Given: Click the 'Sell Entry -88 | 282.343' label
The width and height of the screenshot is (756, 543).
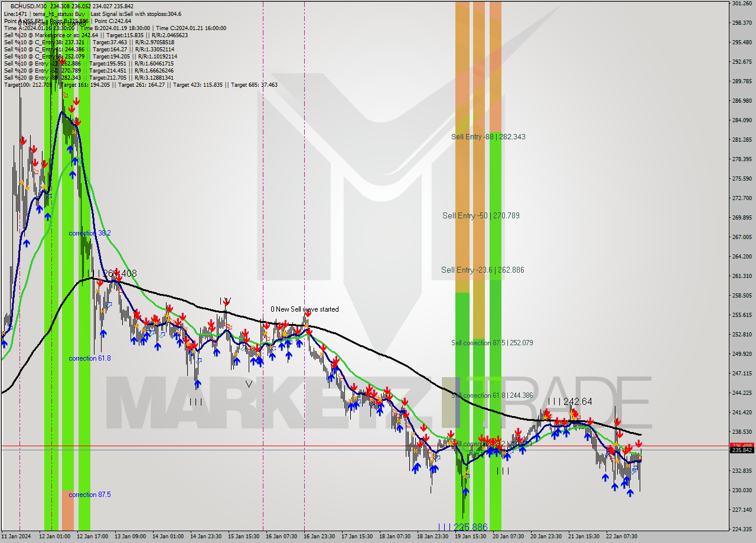Looking at the screenshot, I should [488, 136].
